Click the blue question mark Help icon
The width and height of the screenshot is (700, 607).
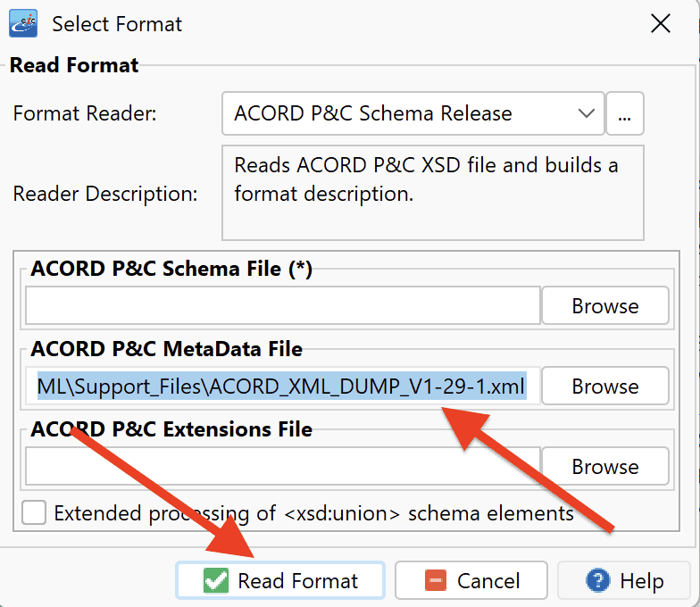[x=598, y=580]
